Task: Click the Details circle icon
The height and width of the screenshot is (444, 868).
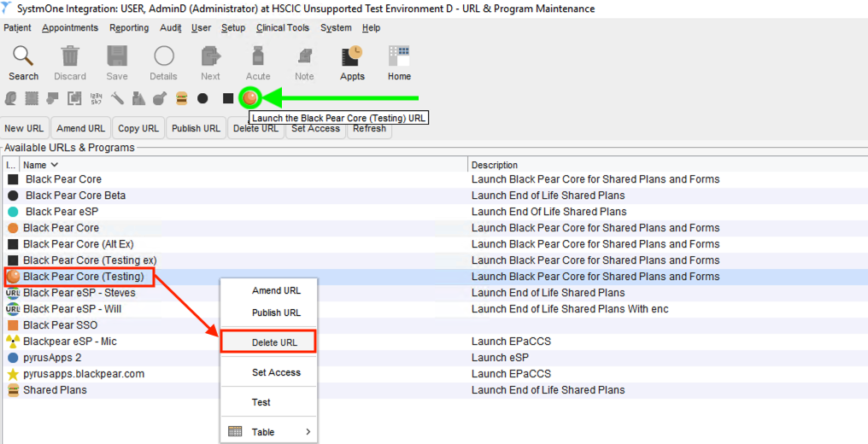Action: 164,56
